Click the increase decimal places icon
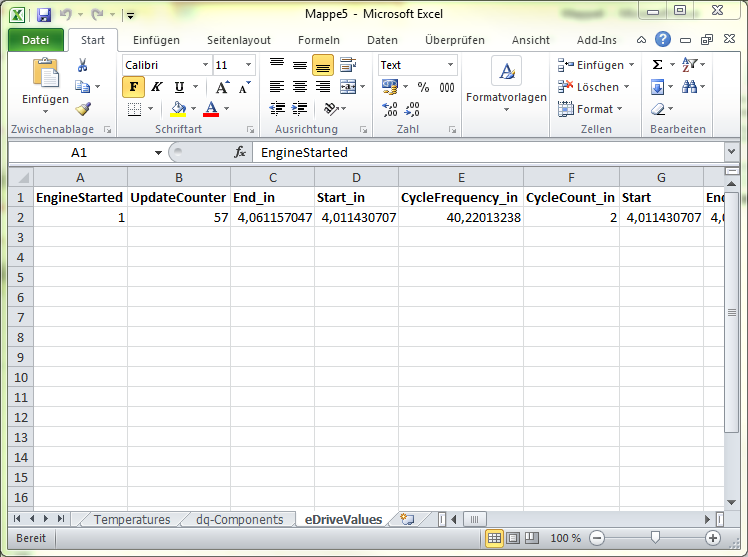Image resolution: width=748 pixels, height=557 pixels. click(390, 109)
